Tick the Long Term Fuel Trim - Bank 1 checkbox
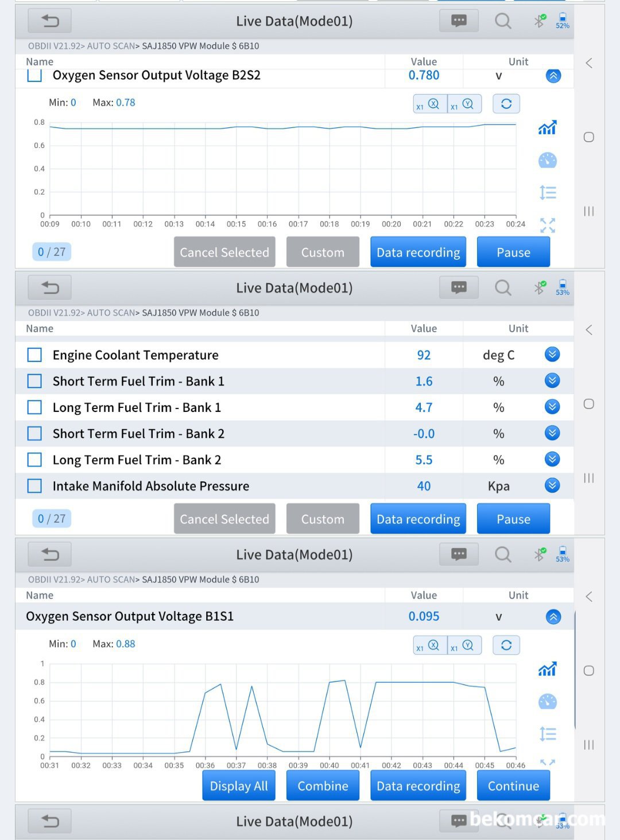The height and width of the screenshot is (840, 620). click(x=34, y=407)
